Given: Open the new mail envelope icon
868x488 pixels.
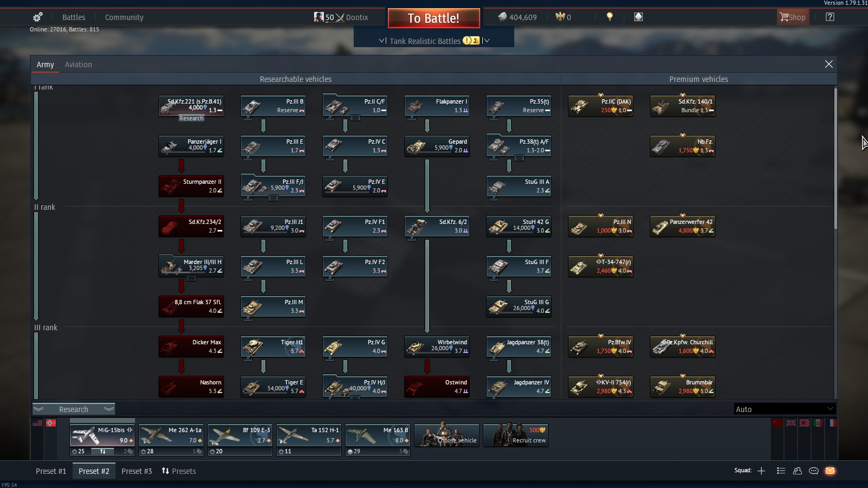Looking at the screenshot, I should 830,471.
